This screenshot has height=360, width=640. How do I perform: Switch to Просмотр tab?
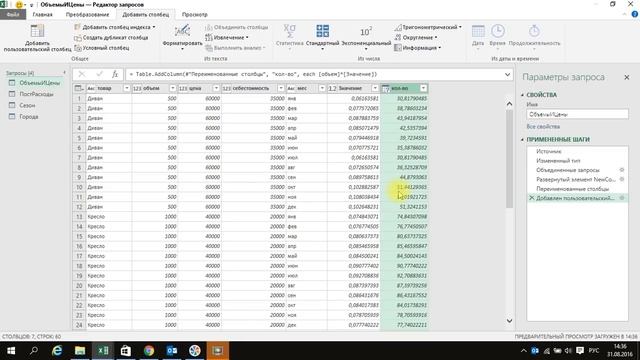195,14
